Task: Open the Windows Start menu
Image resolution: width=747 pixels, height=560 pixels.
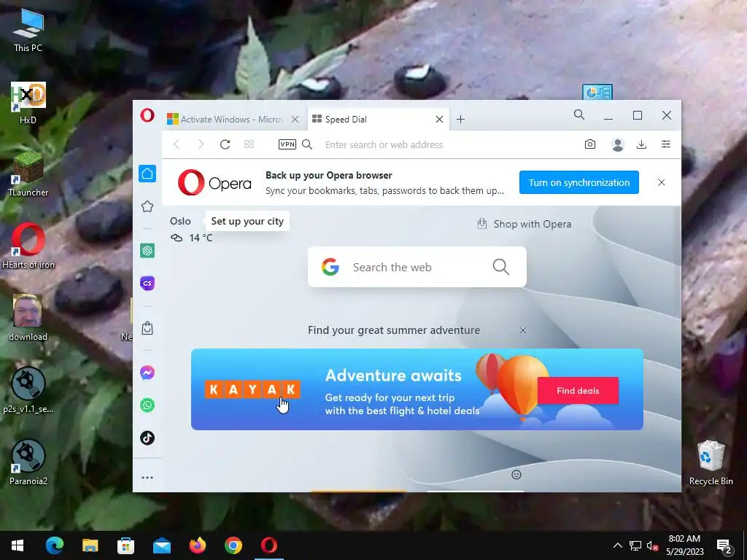Action: [x=18, y=545]
